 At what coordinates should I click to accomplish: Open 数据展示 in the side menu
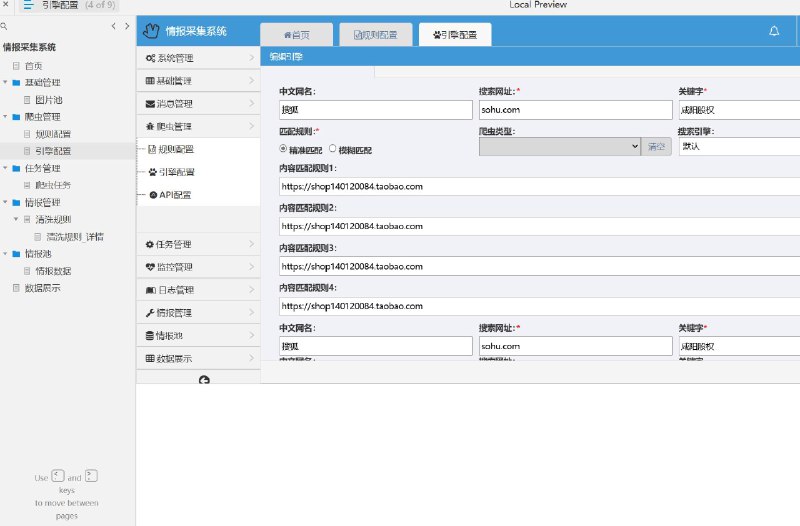[x=198, y=358]
